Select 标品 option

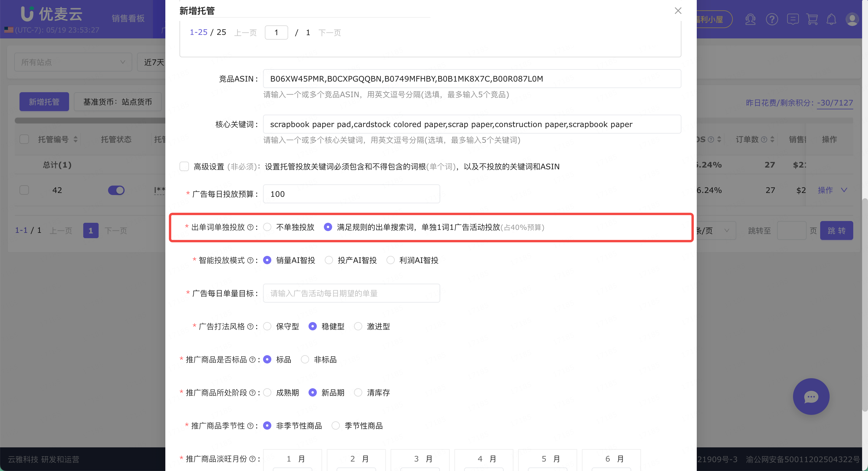tap(267, 360)
